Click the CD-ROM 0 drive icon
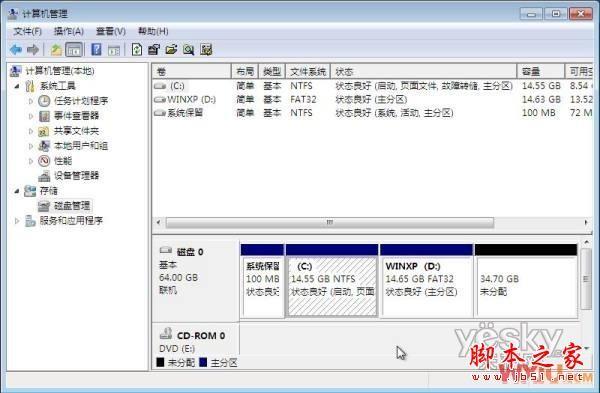This screenshot has width=600, height=393. (166, 334)
